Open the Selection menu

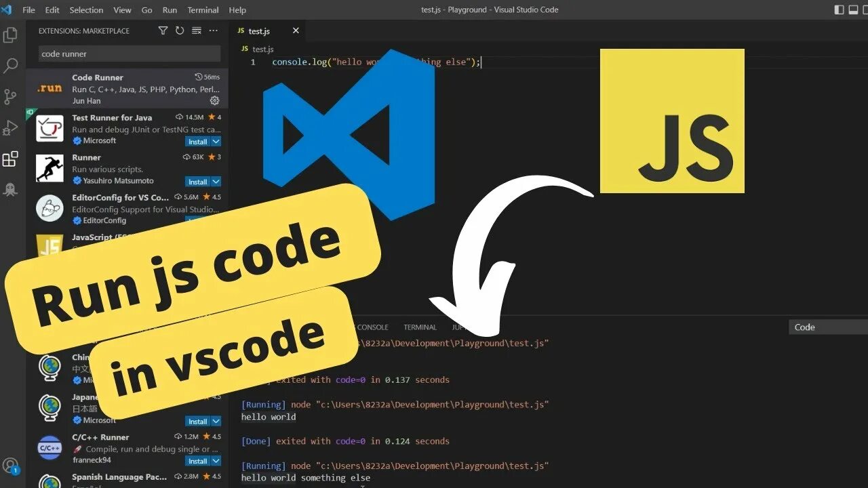pyautogui.click(x=87, y=10)
